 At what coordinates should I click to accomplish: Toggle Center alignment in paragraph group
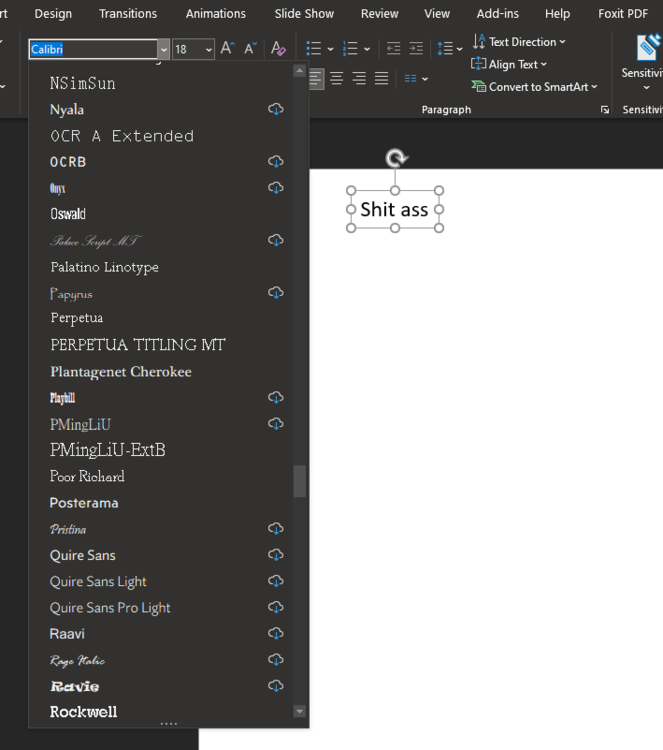[337, 79]
